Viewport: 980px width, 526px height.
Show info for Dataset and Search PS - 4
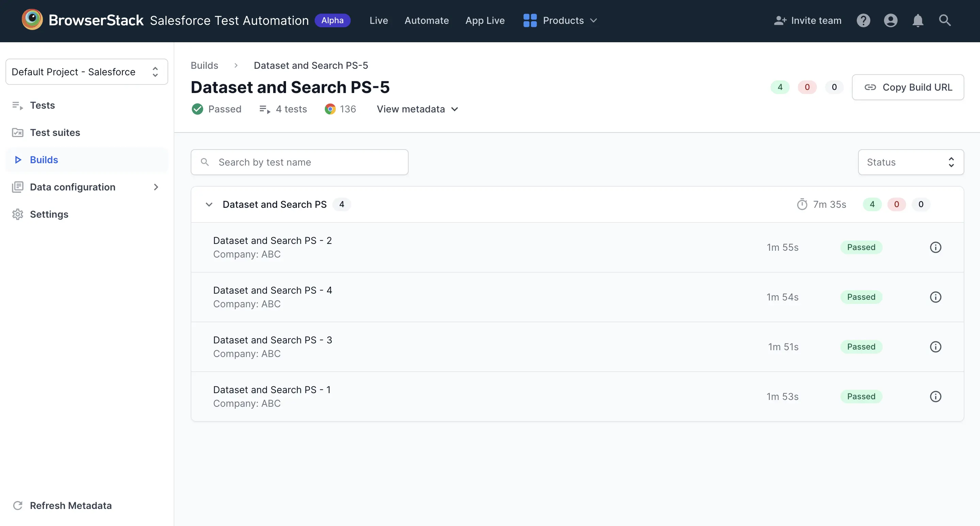[935, 297]
